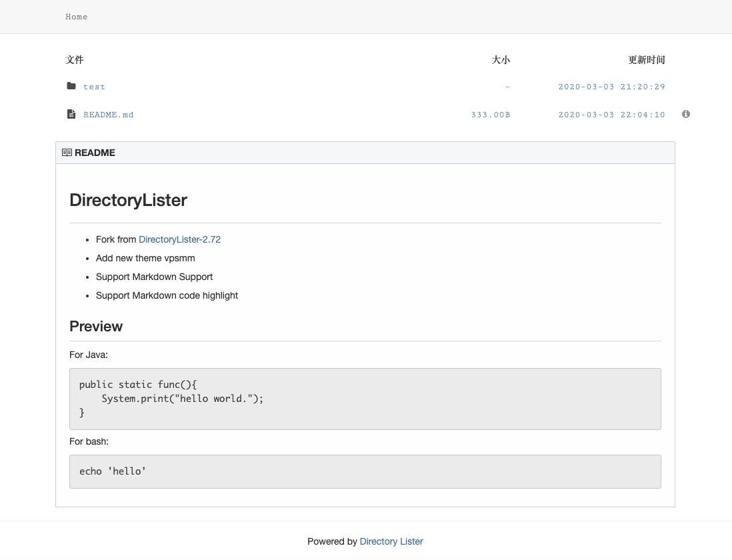Image resolution: width=732 pixels, height=560 pixels.
Task: Click the 'For Java:' label
Action: 89,355
